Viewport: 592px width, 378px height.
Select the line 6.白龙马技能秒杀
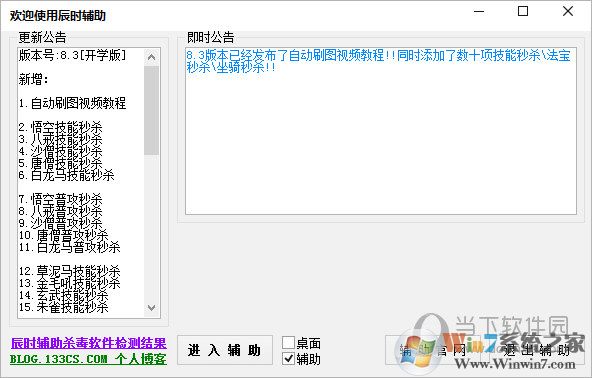(x=66, y=176)
